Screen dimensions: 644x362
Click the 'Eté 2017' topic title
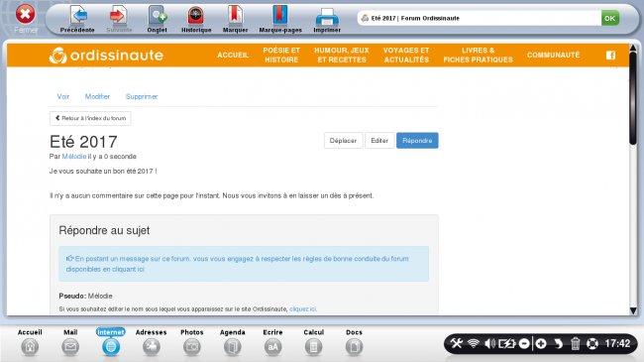click(x=83, y=142)
